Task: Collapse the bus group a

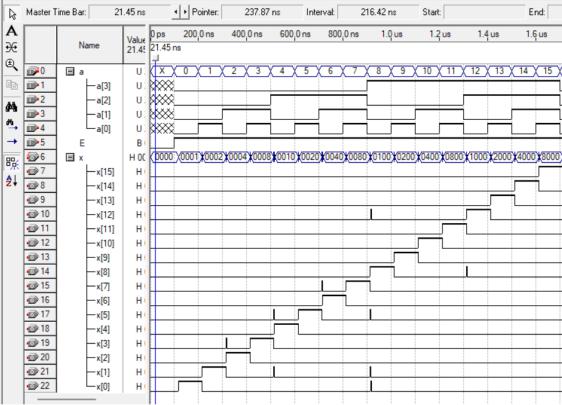Action: (70, 71)
